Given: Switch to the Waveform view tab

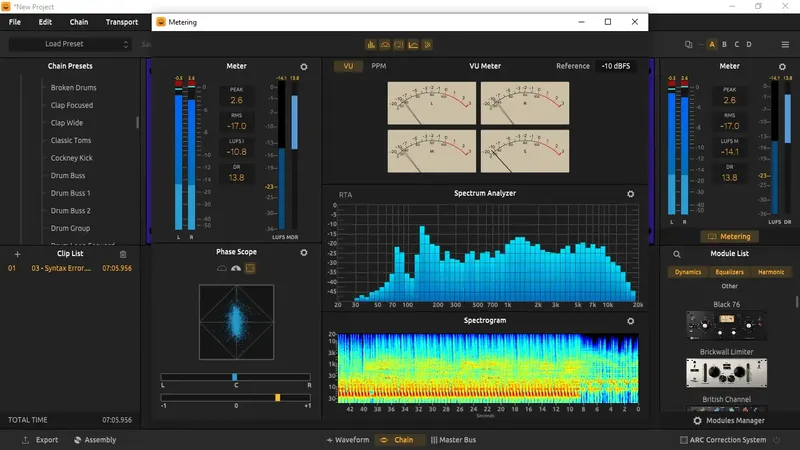Looking at the screenshot, I should [x=347, y=440].
